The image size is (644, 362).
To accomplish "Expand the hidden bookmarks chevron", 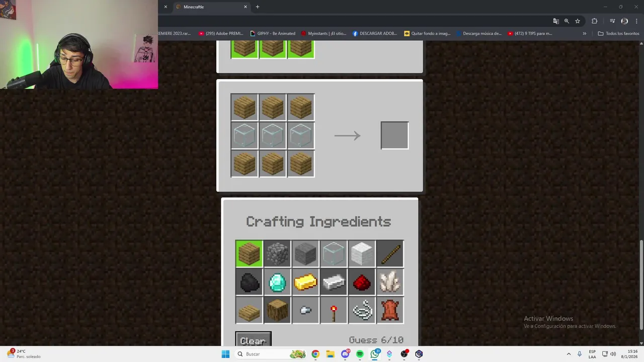I will pos(584,34).
